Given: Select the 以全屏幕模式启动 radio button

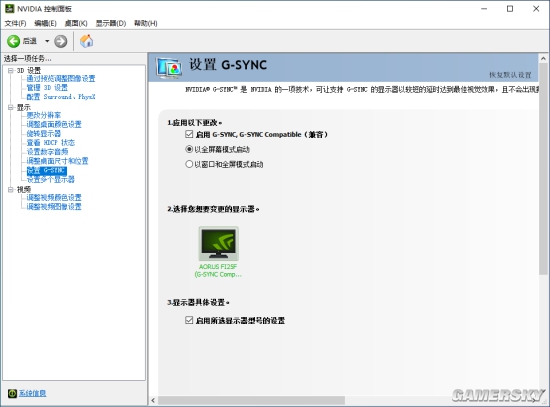Looking at the screenshot, I should pyautogui.click(x=189, y=149).
